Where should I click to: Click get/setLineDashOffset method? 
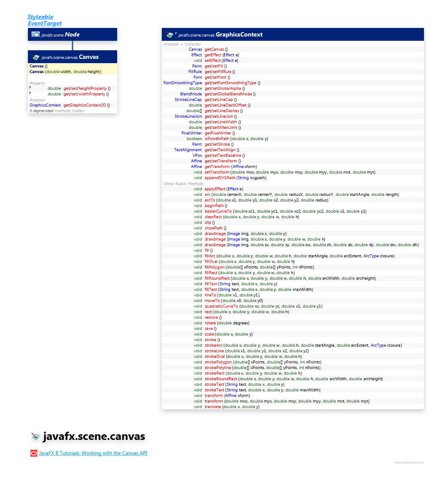(227, 105)
